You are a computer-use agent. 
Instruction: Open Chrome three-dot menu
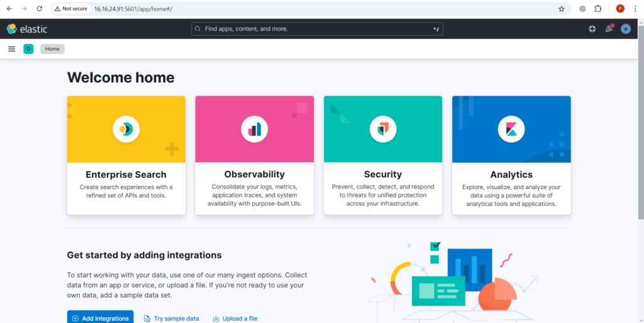pos(635,9)
